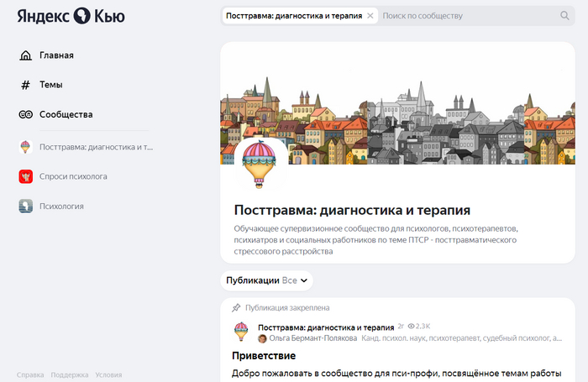
Task: Click the Главная home icon
Action: click(25, 55)
